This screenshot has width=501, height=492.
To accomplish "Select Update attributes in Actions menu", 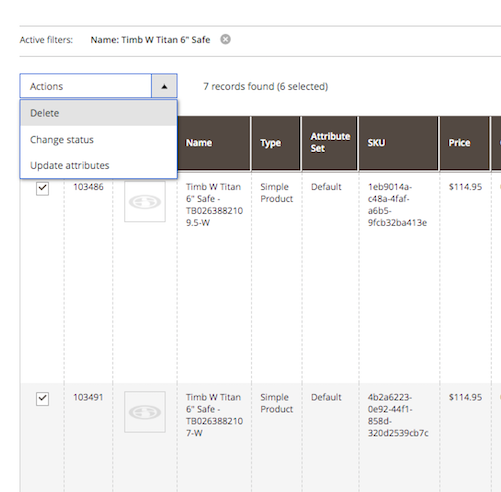I will pos(98,165).
